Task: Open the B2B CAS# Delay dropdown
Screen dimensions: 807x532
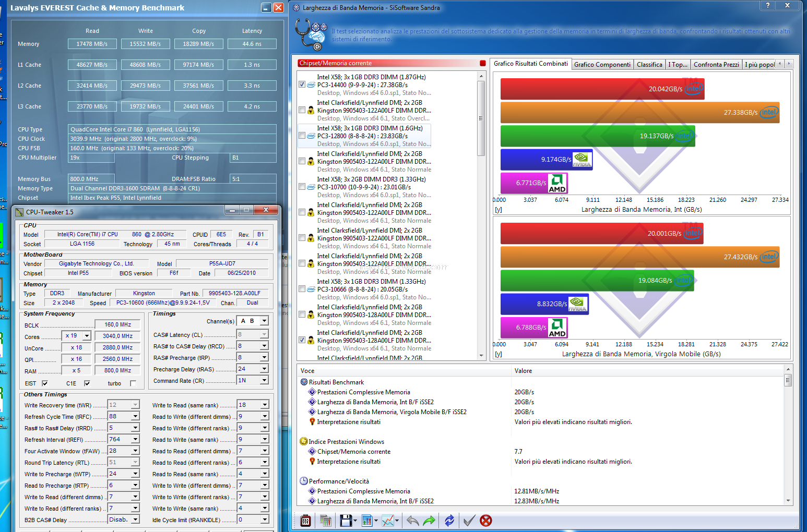Action: tap(135, 519)
